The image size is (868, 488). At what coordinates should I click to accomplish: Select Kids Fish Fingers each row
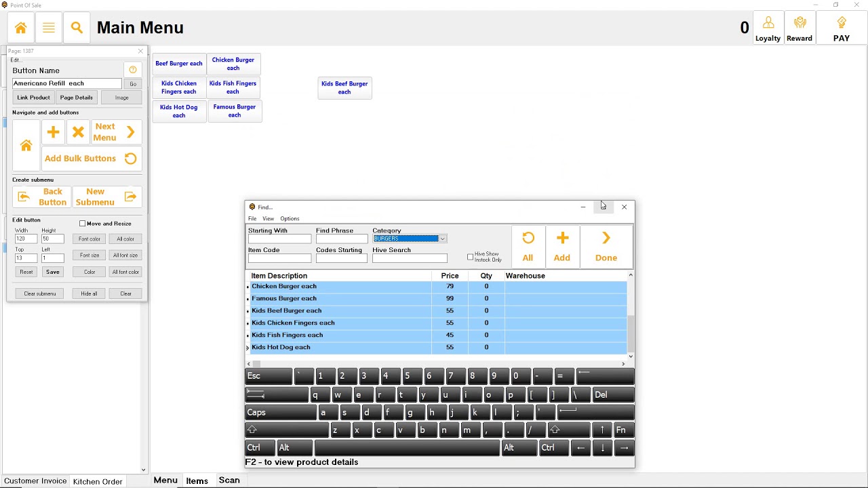(437, 335)
